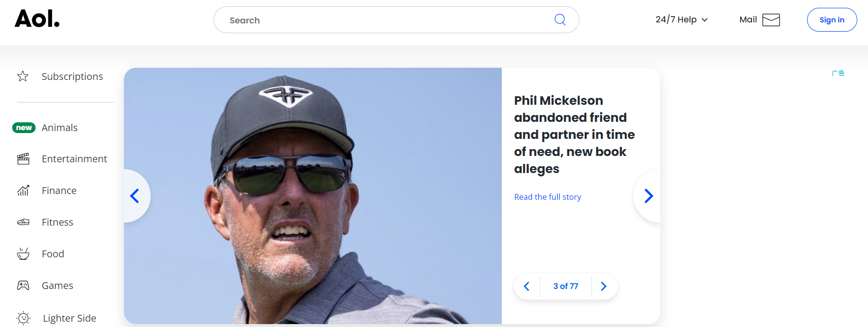Click the Finance chart icon
868x327 pixels.
23,191
